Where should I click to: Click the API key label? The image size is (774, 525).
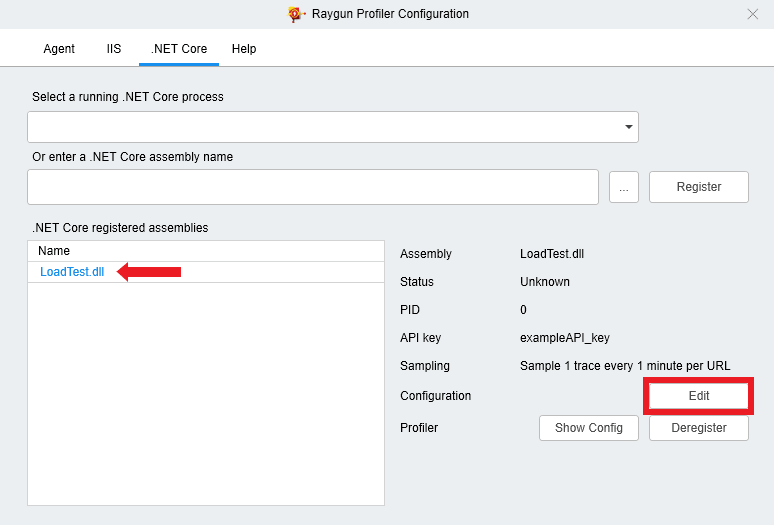point(421,338)
